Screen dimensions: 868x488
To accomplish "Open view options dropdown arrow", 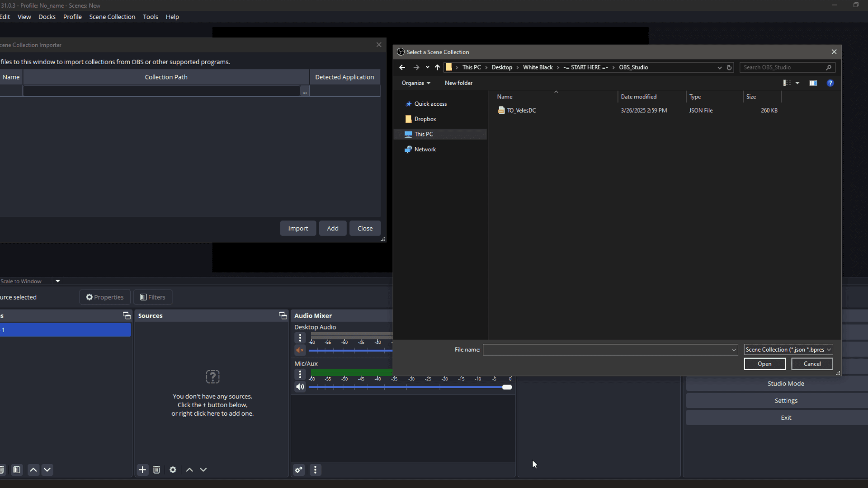I will pos(797,83).
